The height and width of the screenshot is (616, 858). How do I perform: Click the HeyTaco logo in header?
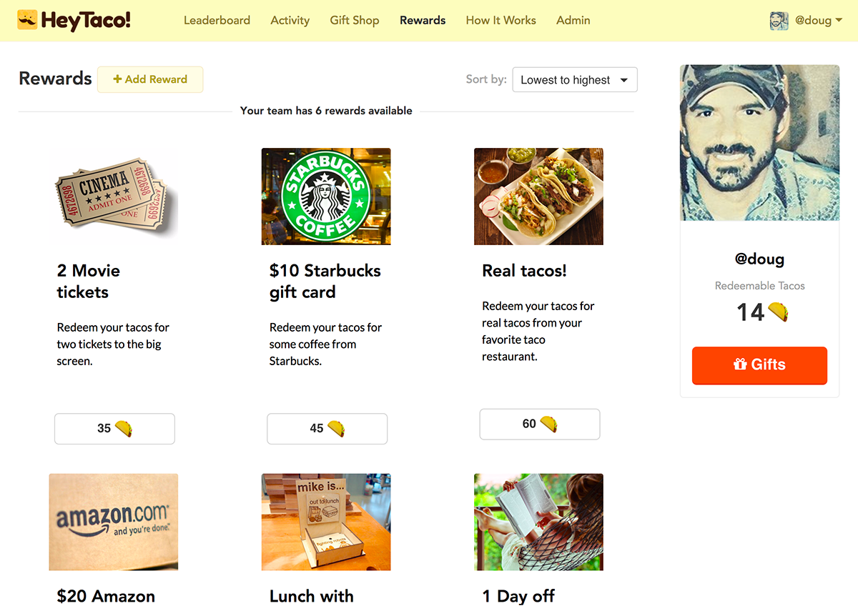(x=74, y=20)
